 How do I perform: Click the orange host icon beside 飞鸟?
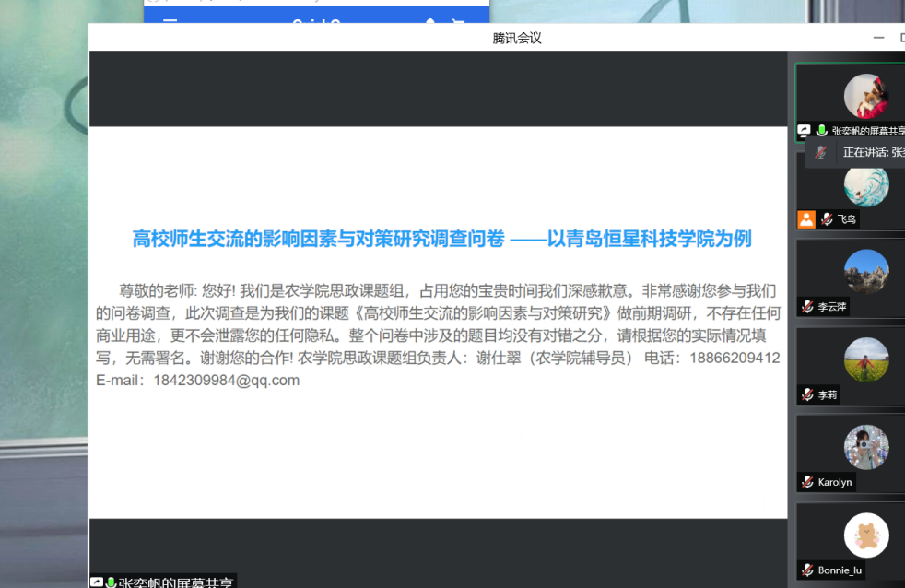[x=806, y=219]
